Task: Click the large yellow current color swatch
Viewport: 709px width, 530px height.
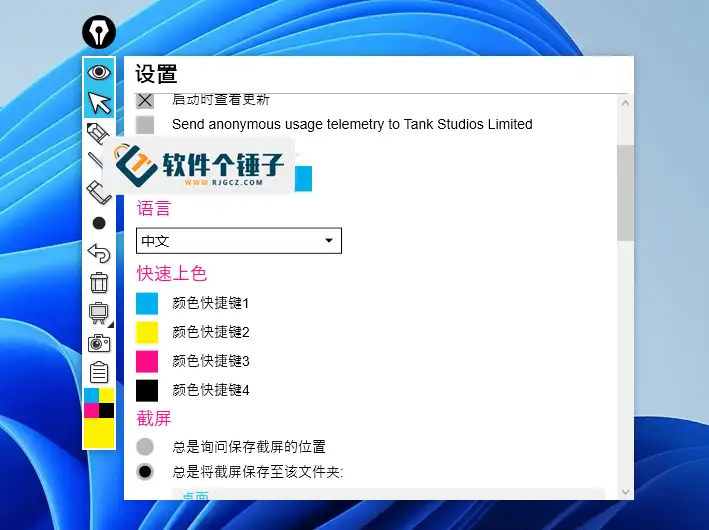Action: tap(99, 433)
